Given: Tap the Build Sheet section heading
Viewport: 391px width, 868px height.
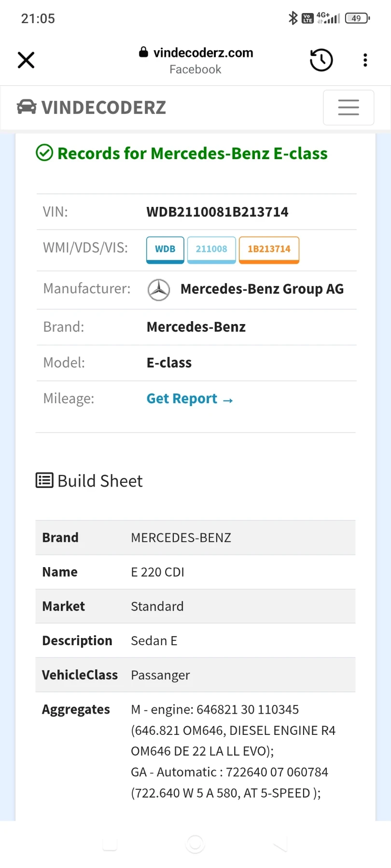Looking at the screenshot, I should (x=100, y=481).
